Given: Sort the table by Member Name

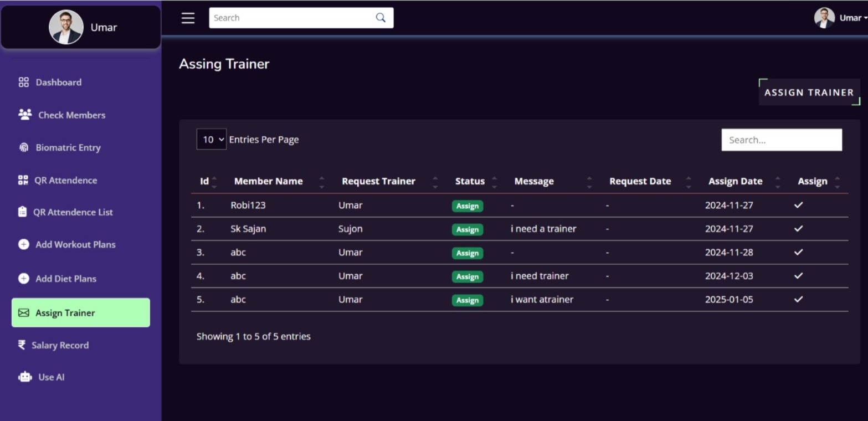Looking at the screenshot, I should click(269, 181).
